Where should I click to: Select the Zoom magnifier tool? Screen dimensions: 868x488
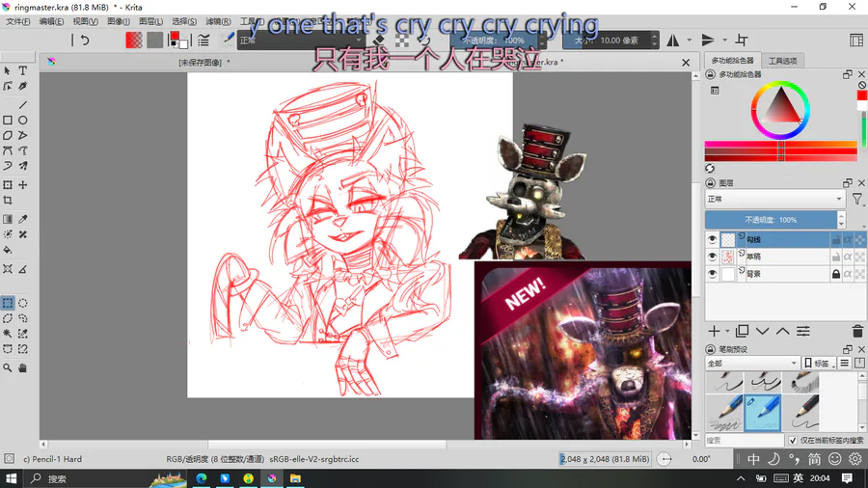tap(7, 368)
